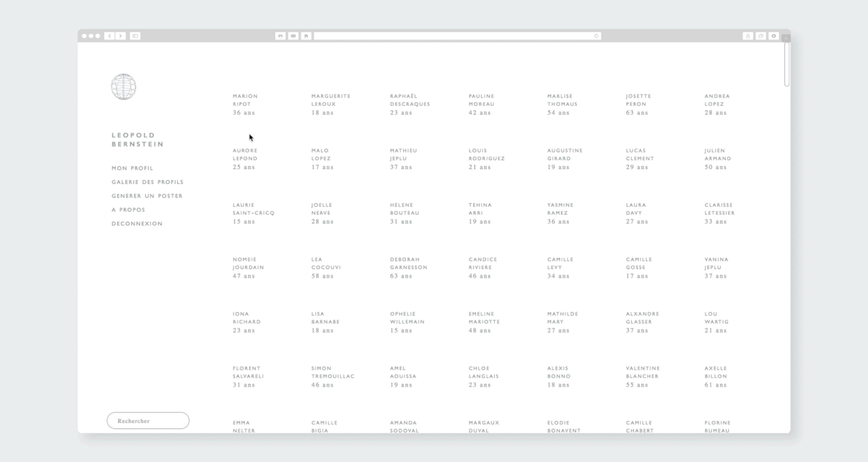Click the mail icon in toolbar
The height and width of the screenshot is (462, 868).
pyautogui.click(x=293, y=36)
